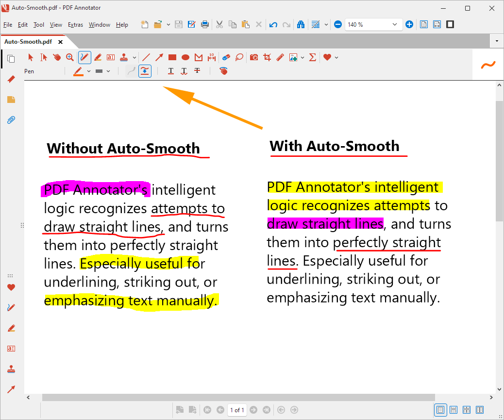
Task: Select the Pen tool
Action: (x=85, y=57)
